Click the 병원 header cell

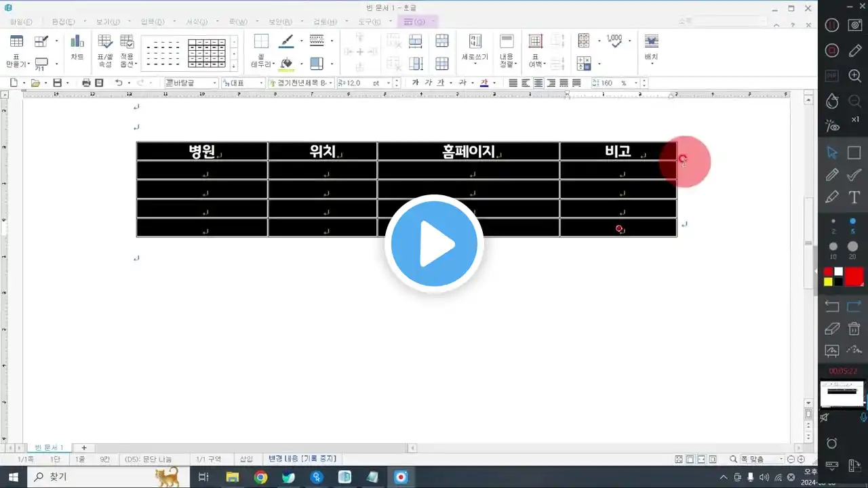202,151
